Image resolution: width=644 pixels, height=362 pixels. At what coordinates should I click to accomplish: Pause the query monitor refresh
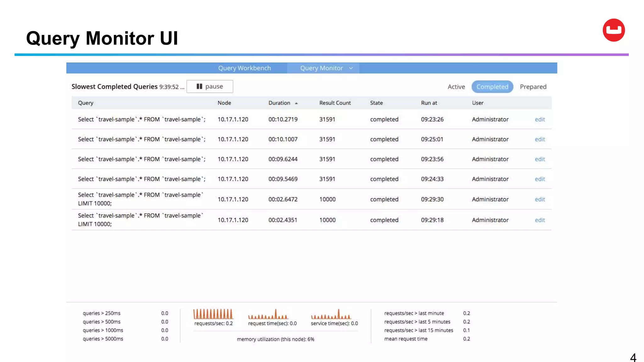pos(210,86)
